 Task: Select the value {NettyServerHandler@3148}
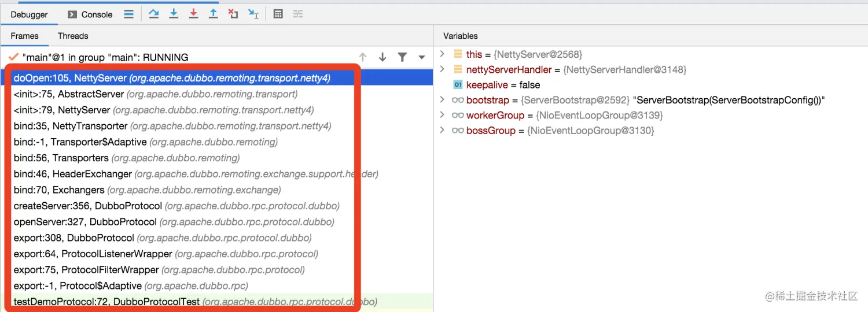point(624,69)
